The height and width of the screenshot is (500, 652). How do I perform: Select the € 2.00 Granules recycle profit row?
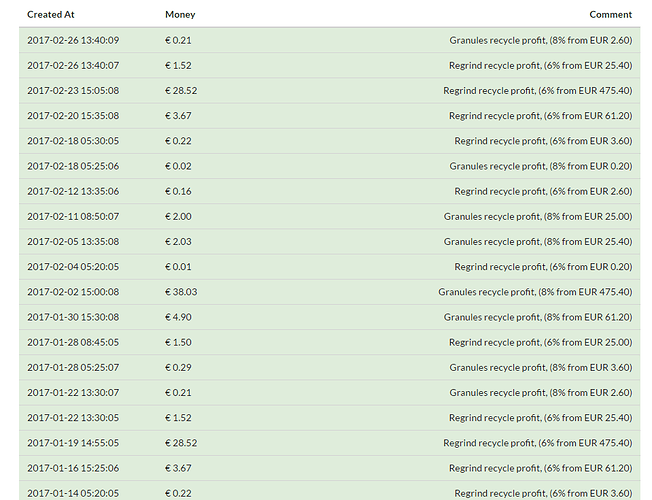(329, 216)
